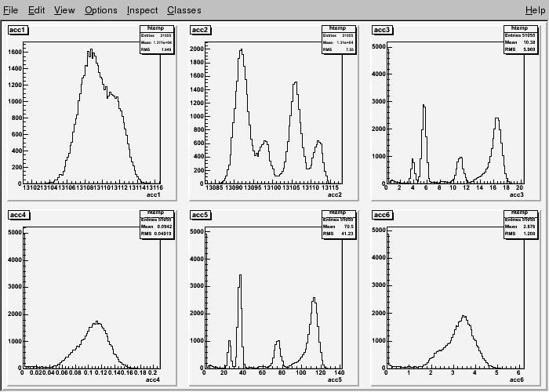
Task: Click the peak of the acc4 histogram
Action: click(x=96, y=321)
